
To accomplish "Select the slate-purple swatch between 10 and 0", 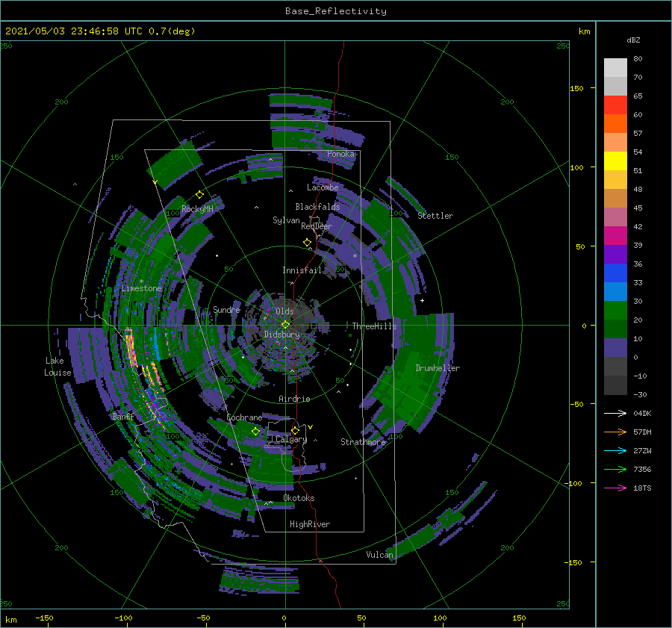I will point(615,348).
